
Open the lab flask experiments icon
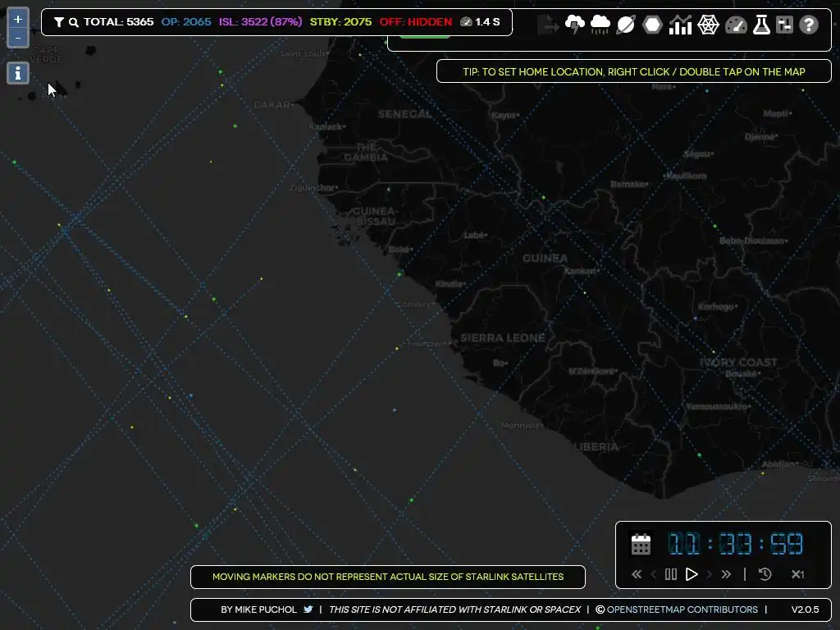(761, 25)
